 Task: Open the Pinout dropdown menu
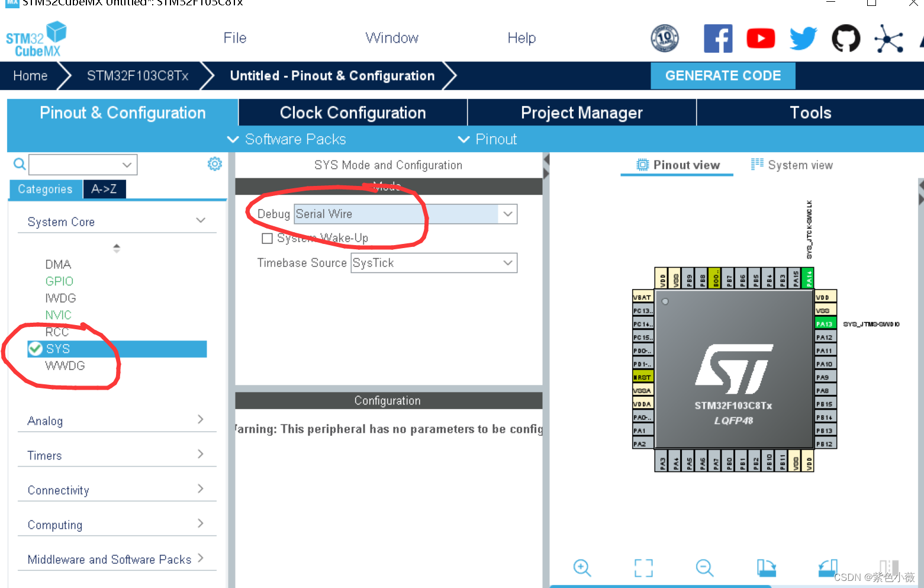[x=487, y=139]
